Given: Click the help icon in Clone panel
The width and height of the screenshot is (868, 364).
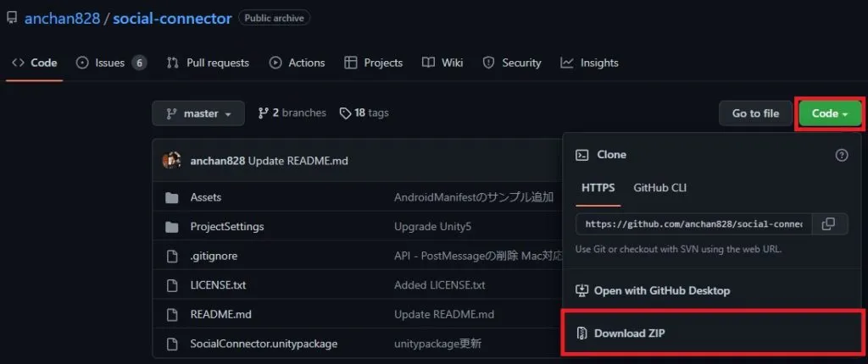Looking at the screenshot, I should [841, 155].
